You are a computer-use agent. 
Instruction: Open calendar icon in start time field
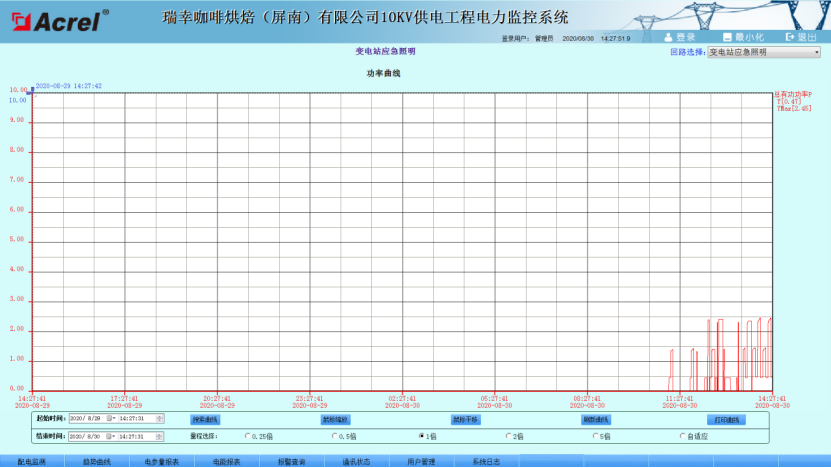click(x=110, y=419)
